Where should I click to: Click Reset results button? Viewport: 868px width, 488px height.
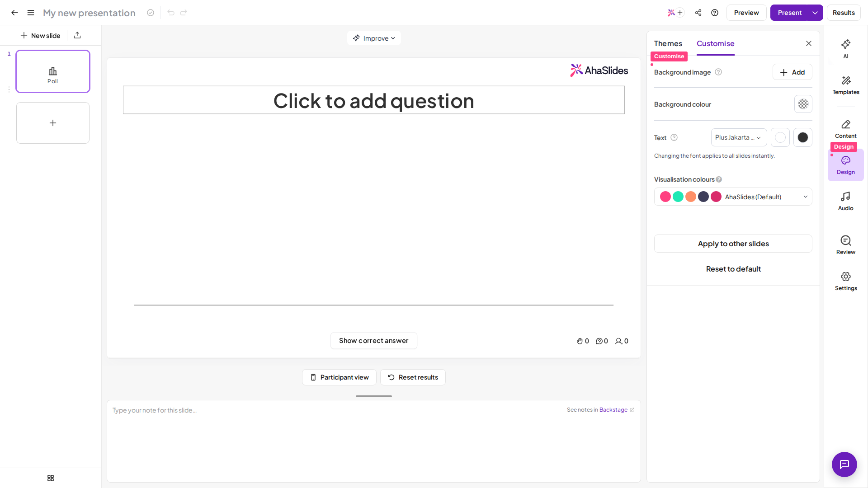pos(413,377)
